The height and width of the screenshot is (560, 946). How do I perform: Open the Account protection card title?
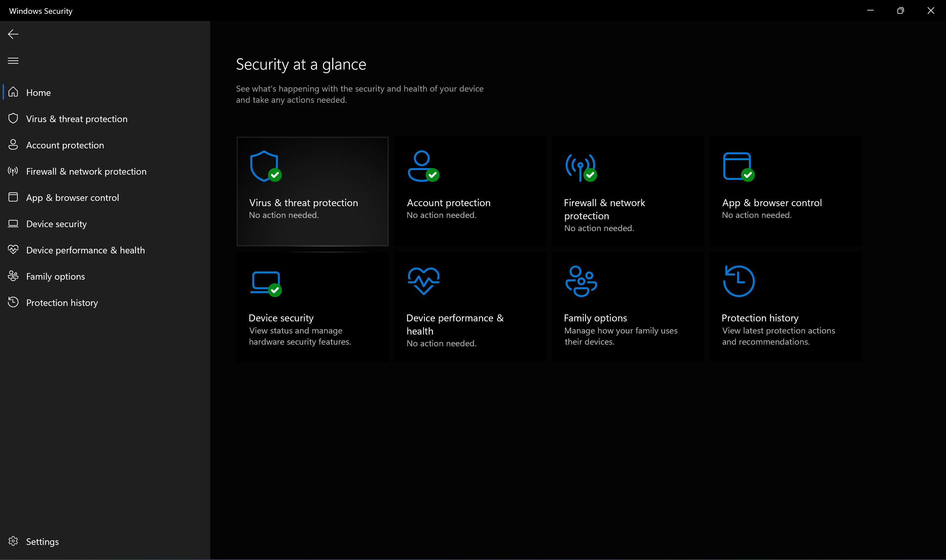(448, 203)
